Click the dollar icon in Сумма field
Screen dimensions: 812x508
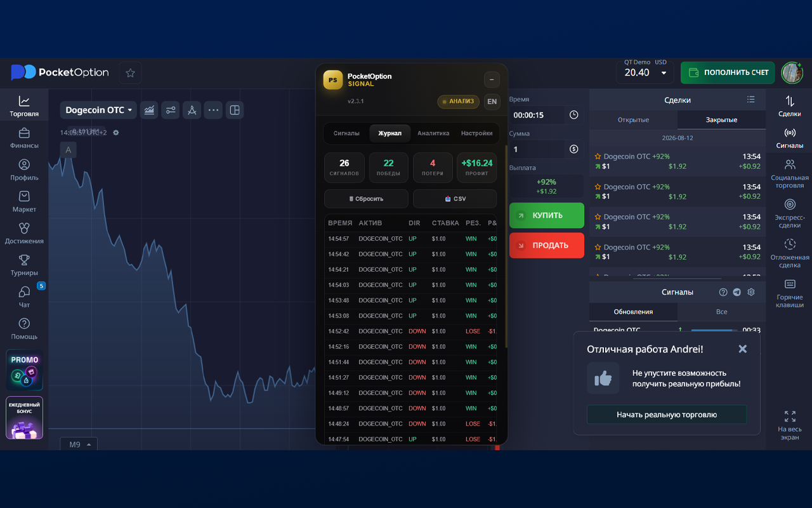pyautogui.click(x=573, y=149)
